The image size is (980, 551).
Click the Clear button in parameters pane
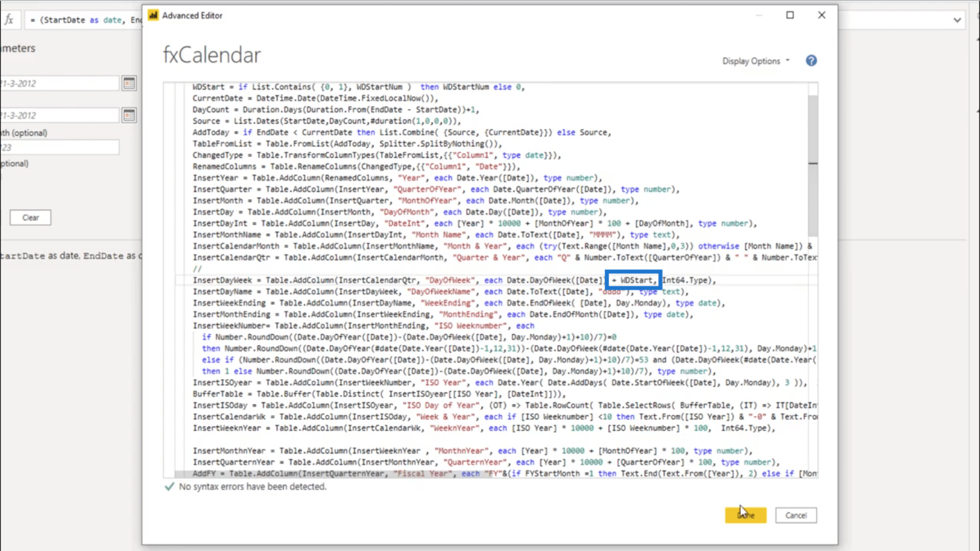[x=30, y=217]
